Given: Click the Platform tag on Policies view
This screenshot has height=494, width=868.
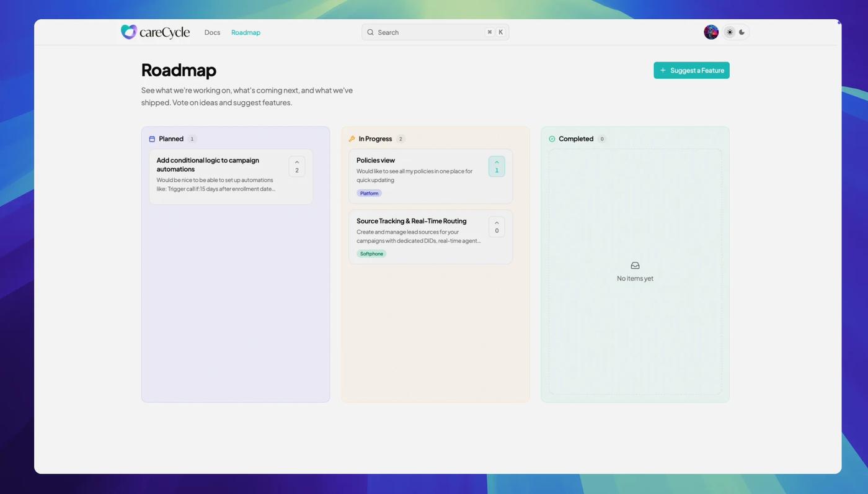Looking at the screenshot, I should point(369,193).
